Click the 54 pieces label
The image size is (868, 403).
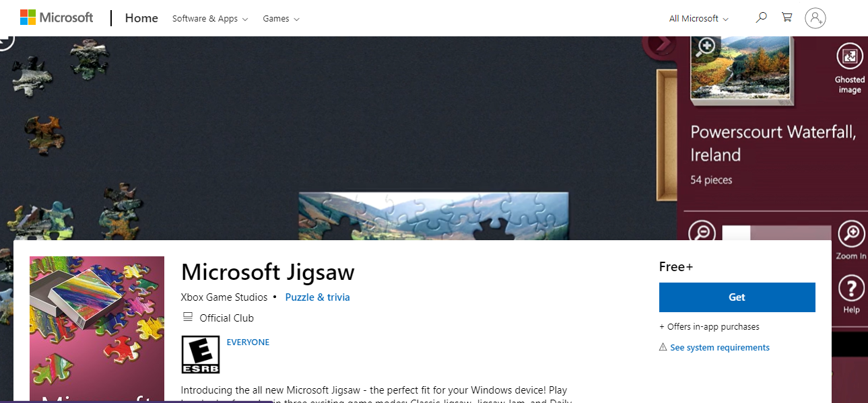click(x=711, y=180)
